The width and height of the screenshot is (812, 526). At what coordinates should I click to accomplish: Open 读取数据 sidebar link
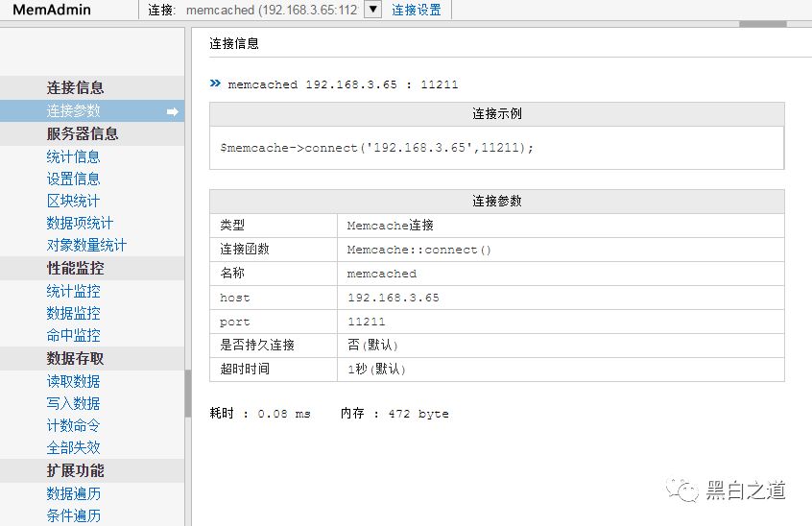[x=73, y=382]
